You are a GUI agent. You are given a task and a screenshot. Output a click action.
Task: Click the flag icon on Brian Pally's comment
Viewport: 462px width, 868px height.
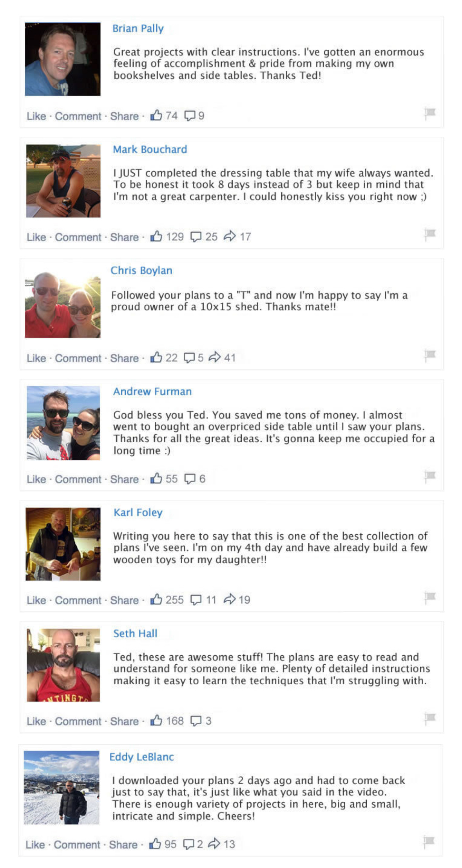429,114
